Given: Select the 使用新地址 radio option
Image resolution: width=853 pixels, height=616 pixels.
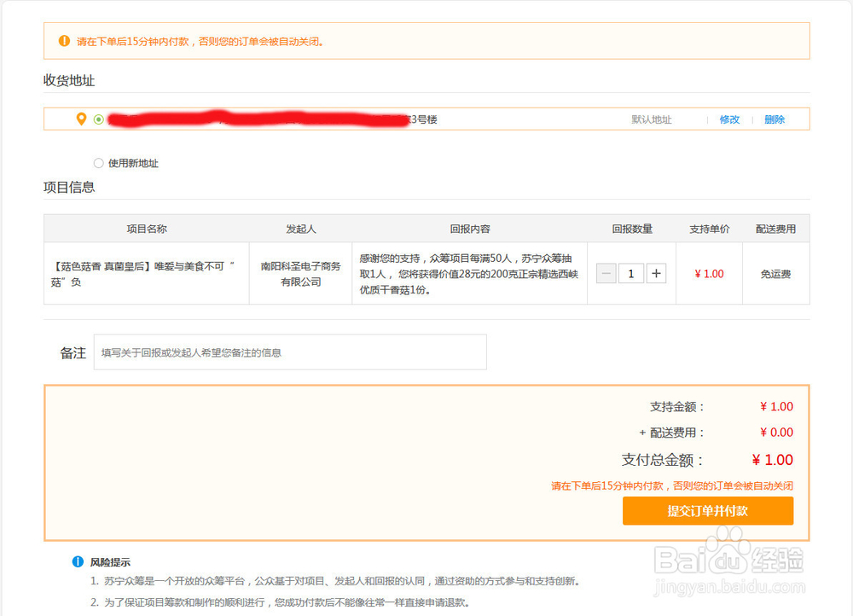Looking at the screenshot, I should pyautogui.click(x=99, y=162).
